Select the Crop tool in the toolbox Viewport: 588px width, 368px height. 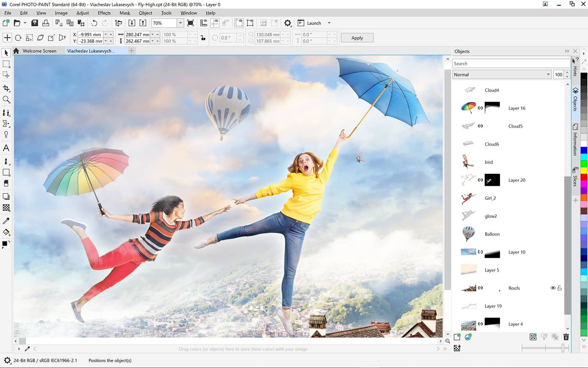click(x=6, y=88)
